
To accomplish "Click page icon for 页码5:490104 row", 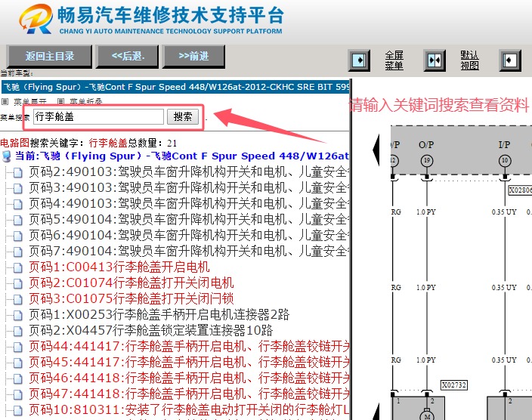I will [x=17, y=220].
